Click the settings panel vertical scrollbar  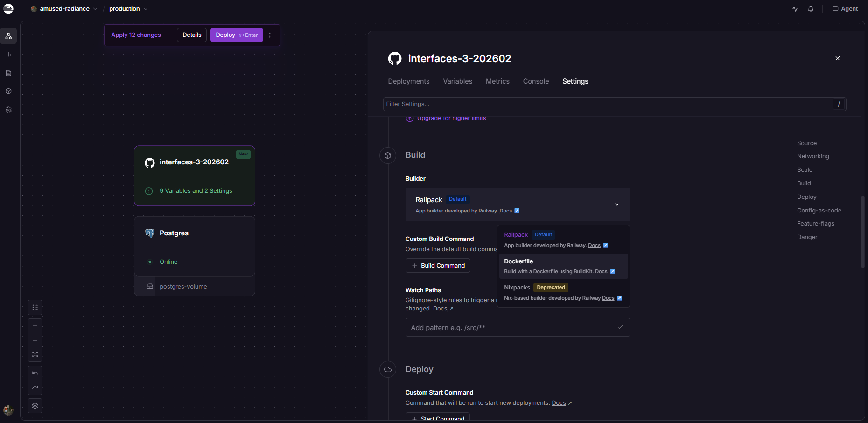(863, 232)
